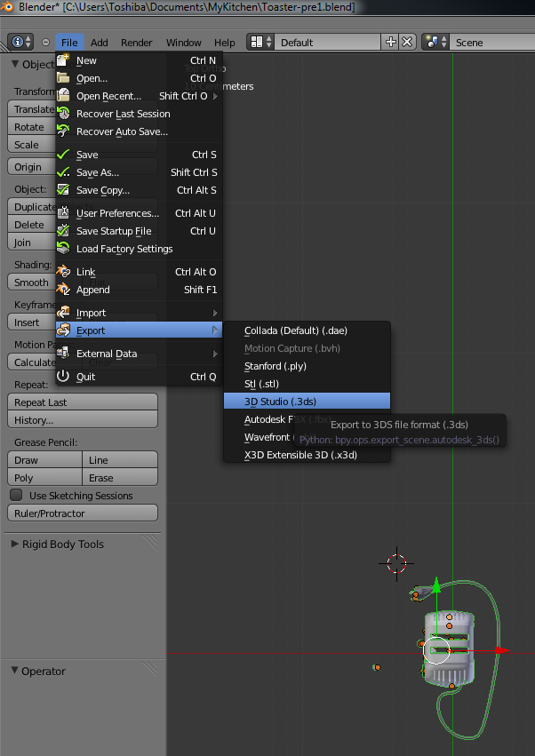The image size is (535, 756).
Task: Click the Grease Pencil Line button
Action: coord(120,460)
